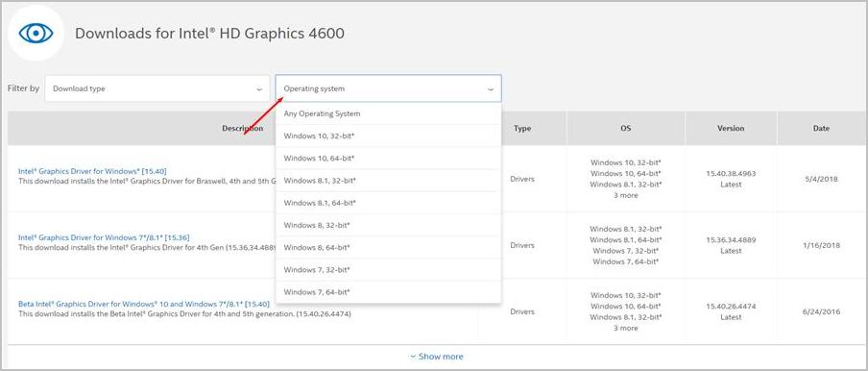Click Show more to expand downloads
This screenshot has width=868, height=371.
(437, 357)
